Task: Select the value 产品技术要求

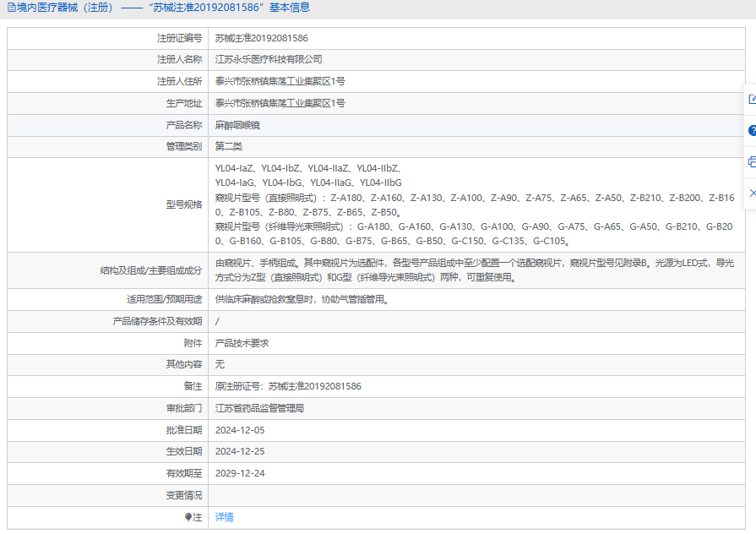Action: (x=242, y=343)
